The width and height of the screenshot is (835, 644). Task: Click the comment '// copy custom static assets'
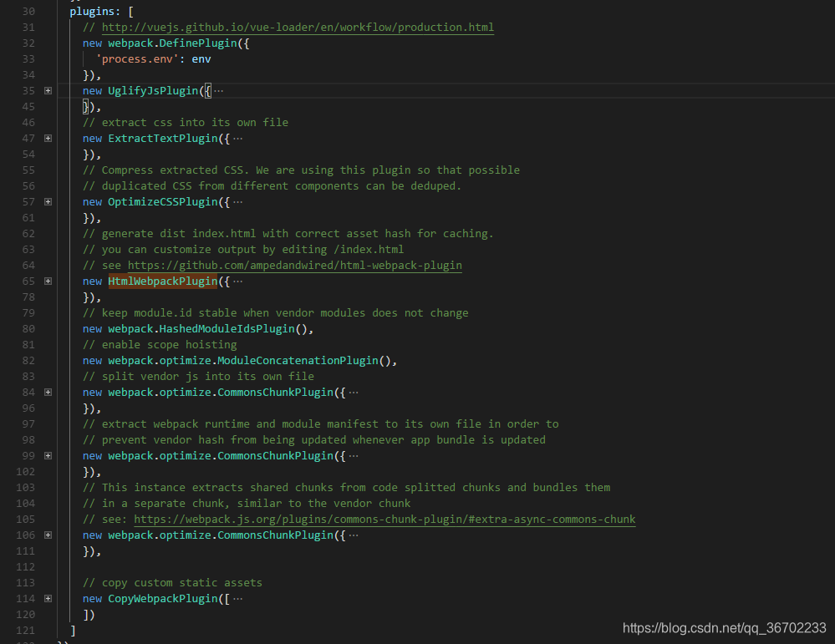click(172, 583)
